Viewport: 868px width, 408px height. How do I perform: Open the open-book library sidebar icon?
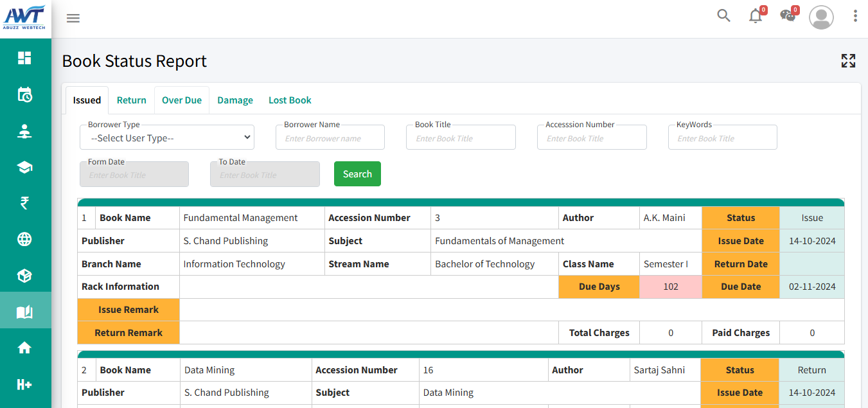click(24, 312)
